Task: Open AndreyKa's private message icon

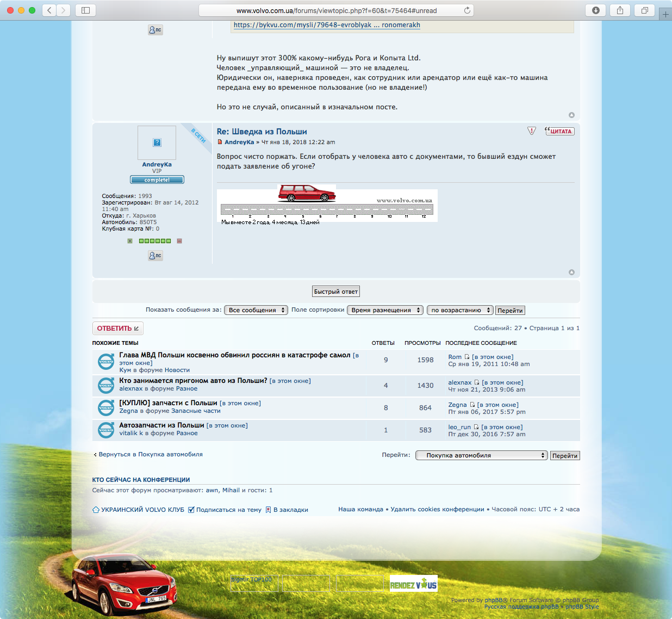Action: (155, 255)
